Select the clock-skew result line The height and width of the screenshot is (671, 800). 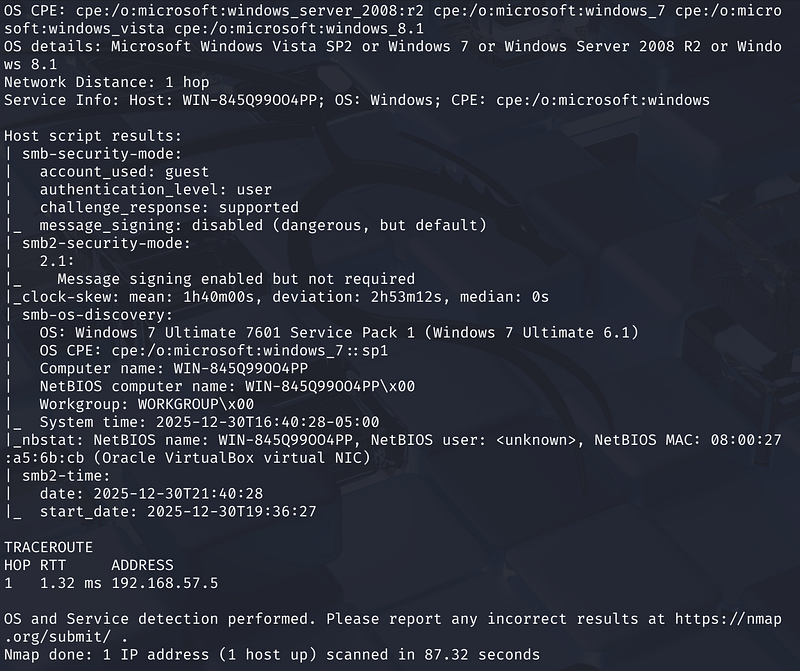[x=280, y=297]
